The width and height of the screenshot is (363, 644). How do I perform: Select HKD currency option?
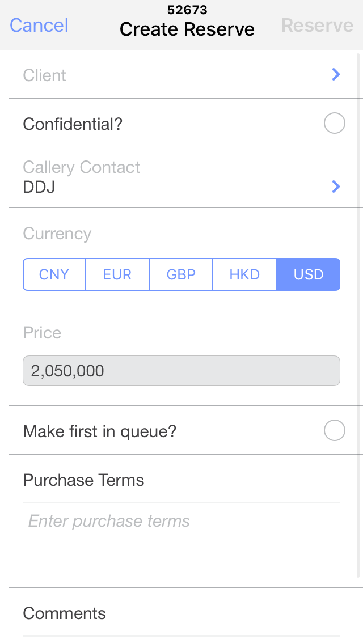point(244,274)
